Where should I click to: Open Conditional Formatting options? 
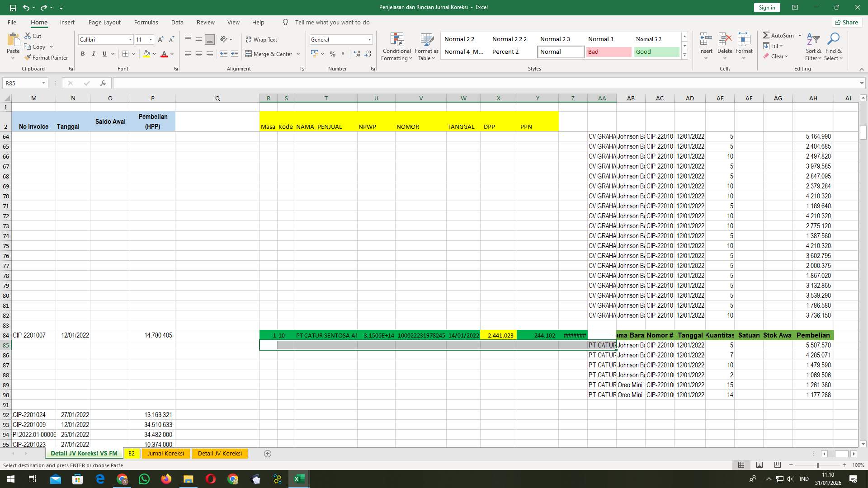[x=396, y=47]
